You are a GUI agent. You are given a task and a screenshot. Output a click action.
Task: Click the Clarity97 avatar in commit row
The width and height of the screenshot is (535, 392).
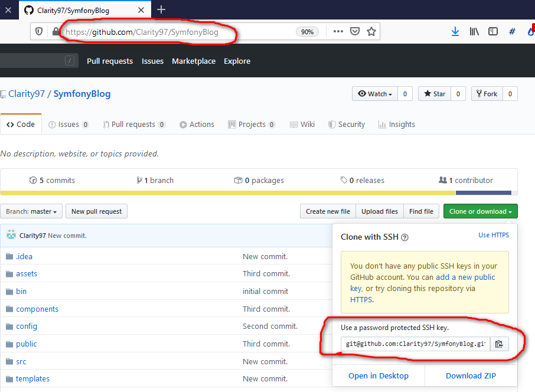11,235
